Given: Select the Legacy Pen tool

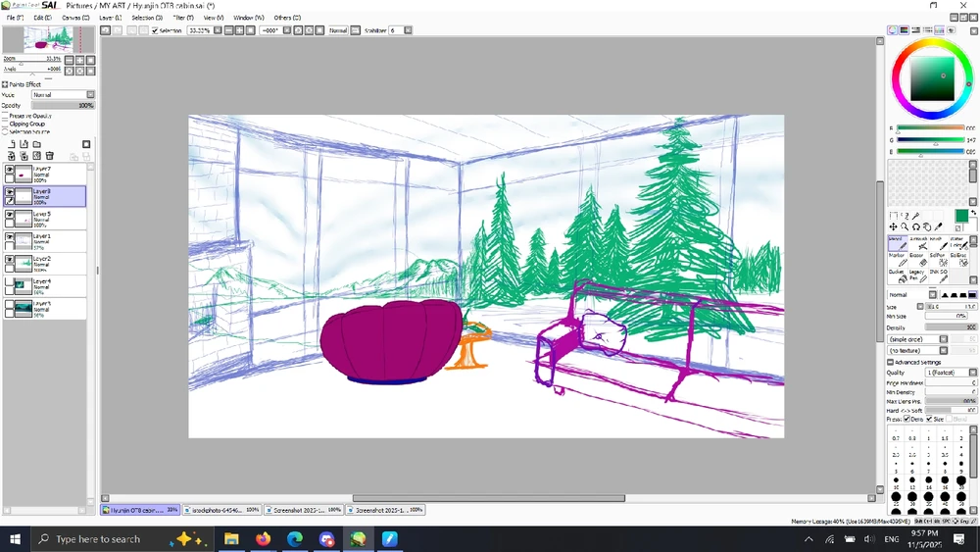Looking at the screenshot, I should click(x=917, y=276).
